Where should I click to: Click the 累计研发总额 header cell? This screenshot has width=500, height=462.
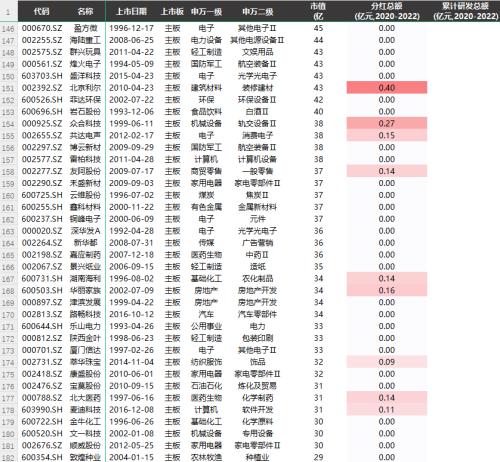465,11
